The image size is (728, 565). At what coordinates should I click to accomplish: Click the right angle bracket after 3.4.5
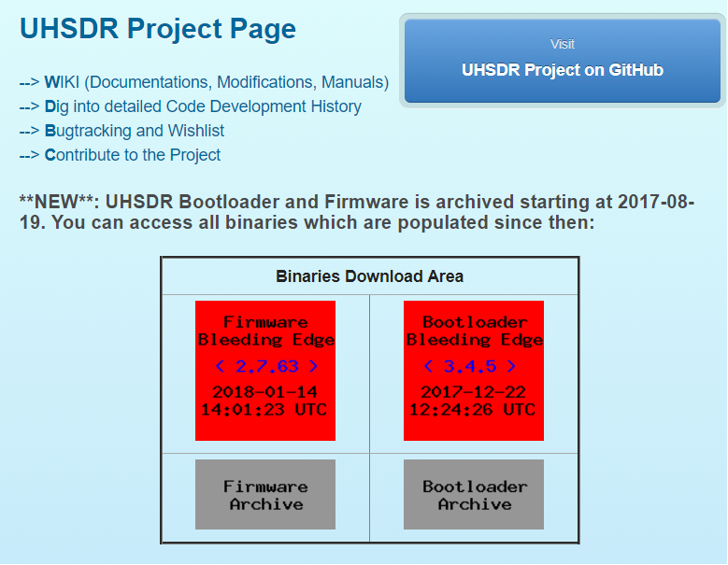pos(511,366)
